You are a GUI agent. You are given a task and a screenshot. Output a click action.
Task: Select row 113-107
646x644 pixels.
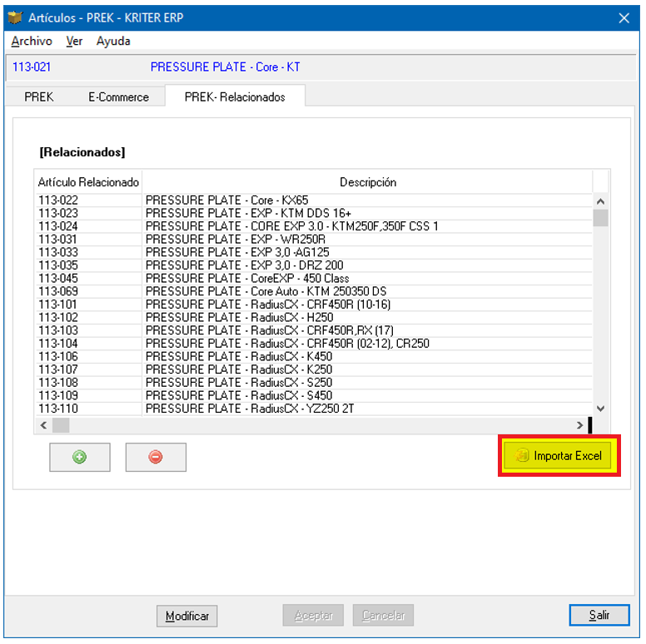click(x=314, y=369)
